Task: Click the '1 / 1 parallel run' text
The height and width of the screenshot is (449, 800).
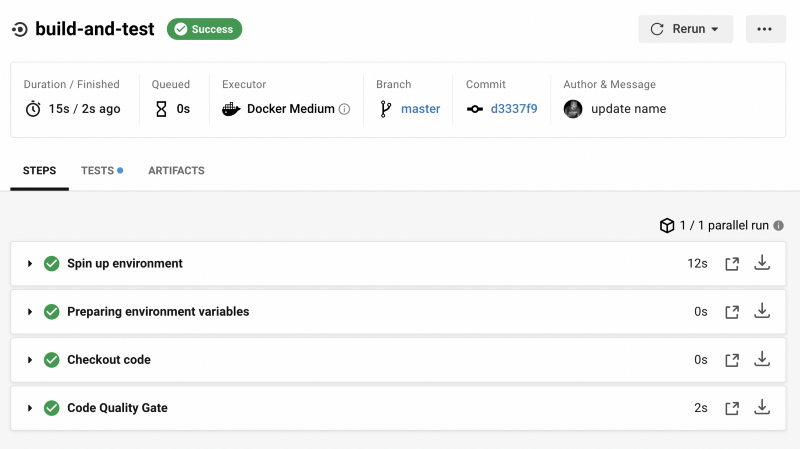Action: point(724,226)
